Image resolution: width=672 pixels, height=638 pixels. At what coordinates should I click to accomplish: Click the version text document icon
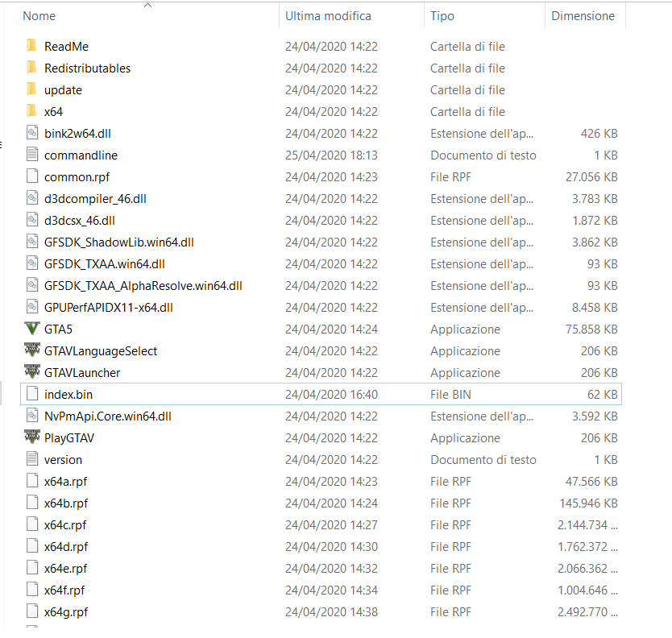click(x=32, y=459)
